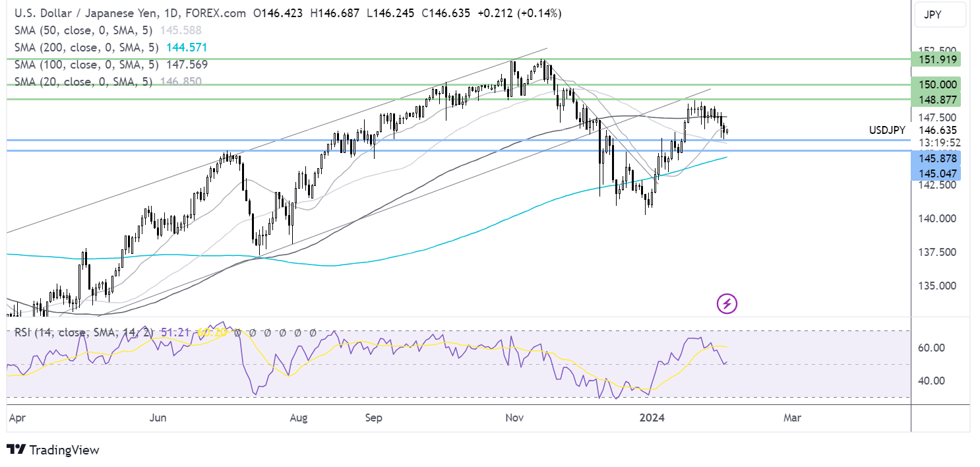Click the 147.500 price axis value
This screenshot has height=467, width=980.
point(938,117)
